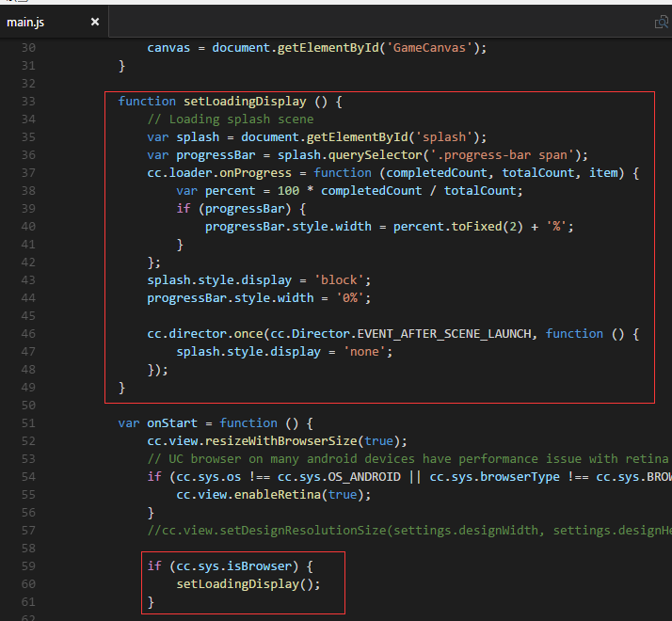The image size is (672, 621).
Task: Click the setLoadingDisplay() call on line 60
Action: [x=248, y=583]
